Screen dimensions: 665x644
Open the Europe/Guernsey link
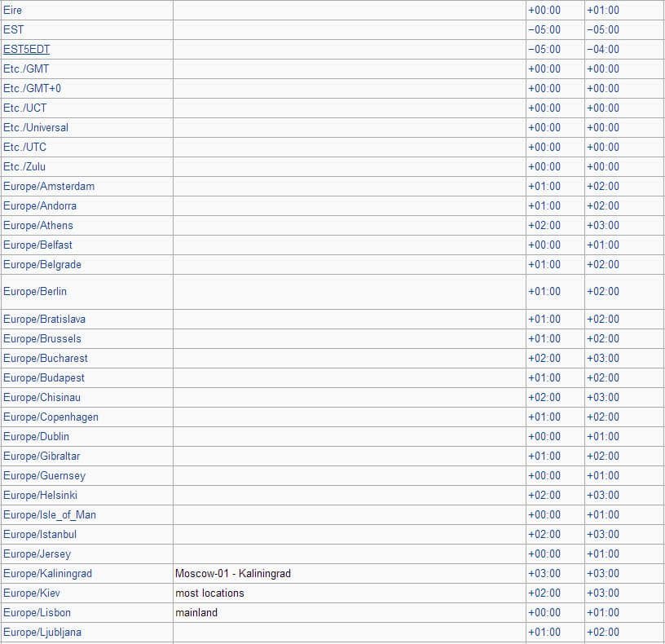click(45, 475)
